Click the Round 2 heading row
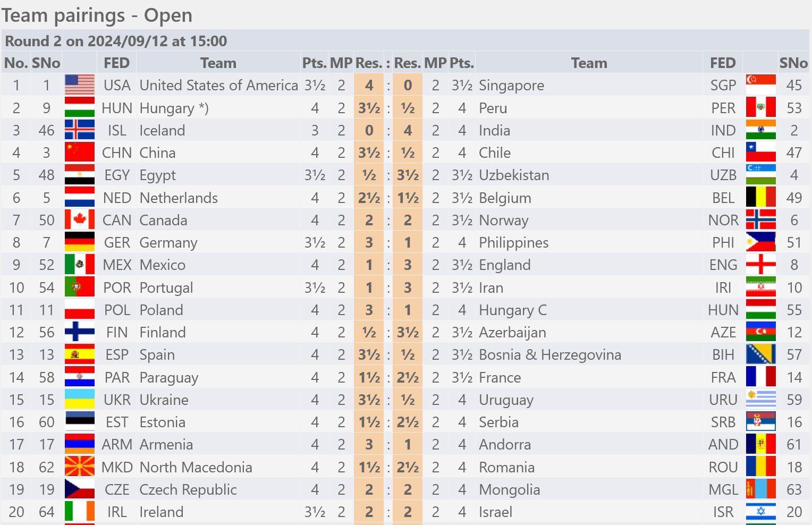812x525 pixels. pos(405,40)
